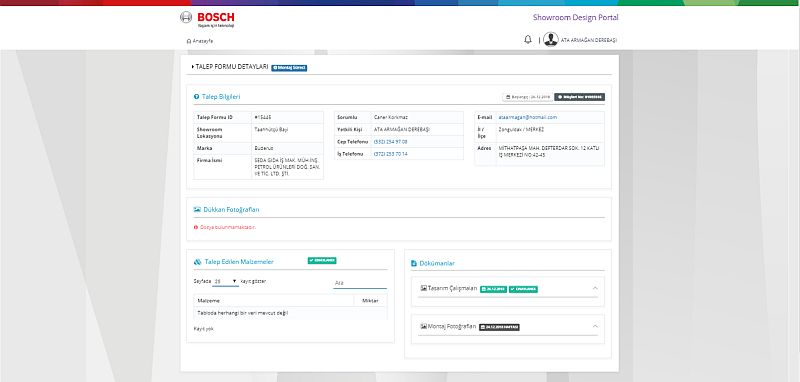This screenshot has height=382, width=800.
Task: Click green check badge in Tasarım Çalışmaları
Action: (x=523, y=289)
